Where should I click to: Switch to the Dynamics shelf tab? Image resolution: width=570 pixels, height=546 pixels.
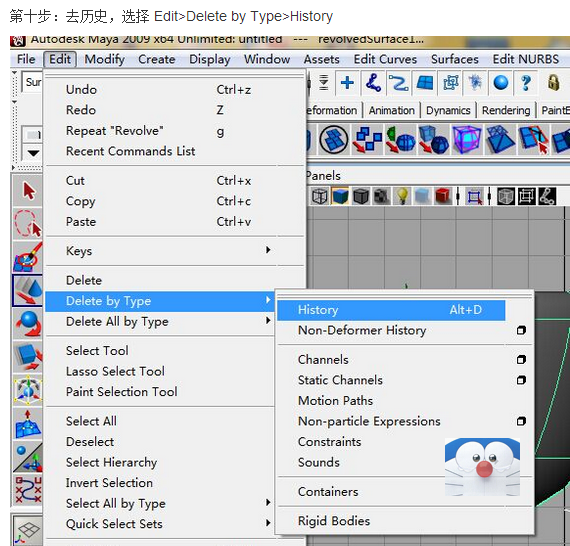(448, 110)
